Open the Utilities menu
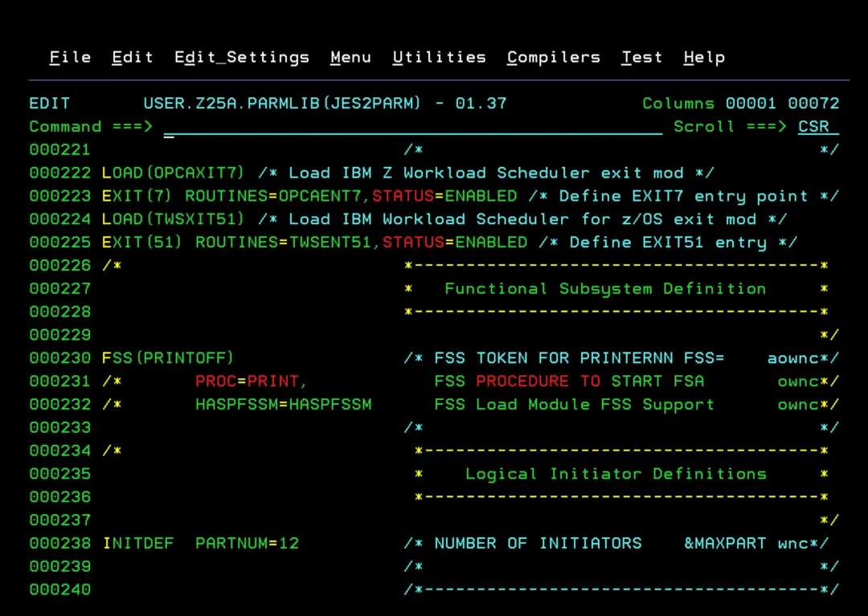868x616 pixels. pyautogui.click(x=440, y=58)
